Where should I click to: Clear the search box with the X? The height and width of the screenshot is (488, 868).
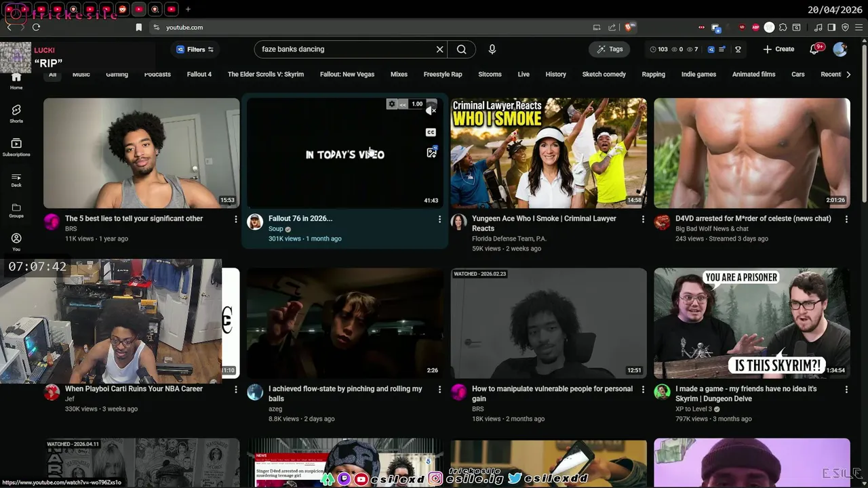tap(439, 49)
